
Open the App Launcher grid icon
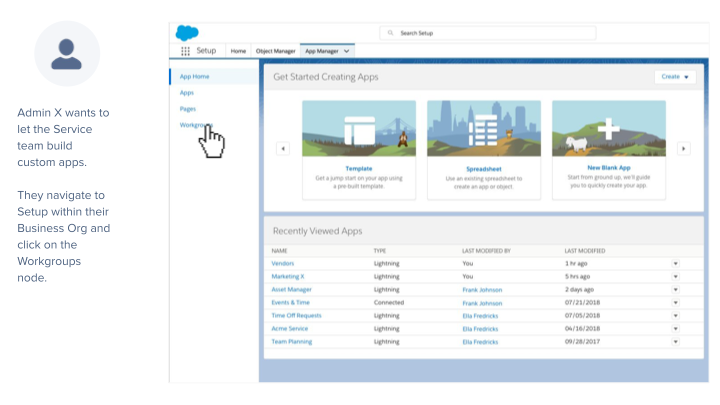[x=185, y=50]
